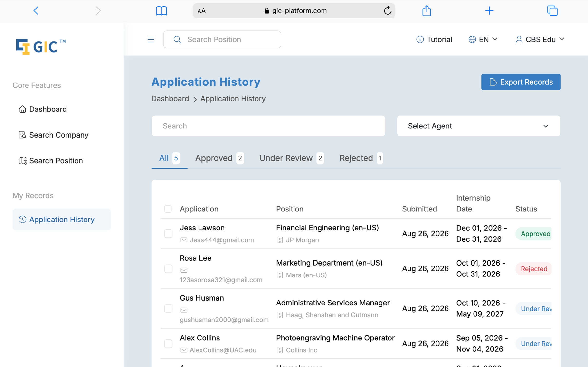Screen dimensions: 588x367
Task: Click building icon beside JP Morgan
Action: tap(280, 240)
